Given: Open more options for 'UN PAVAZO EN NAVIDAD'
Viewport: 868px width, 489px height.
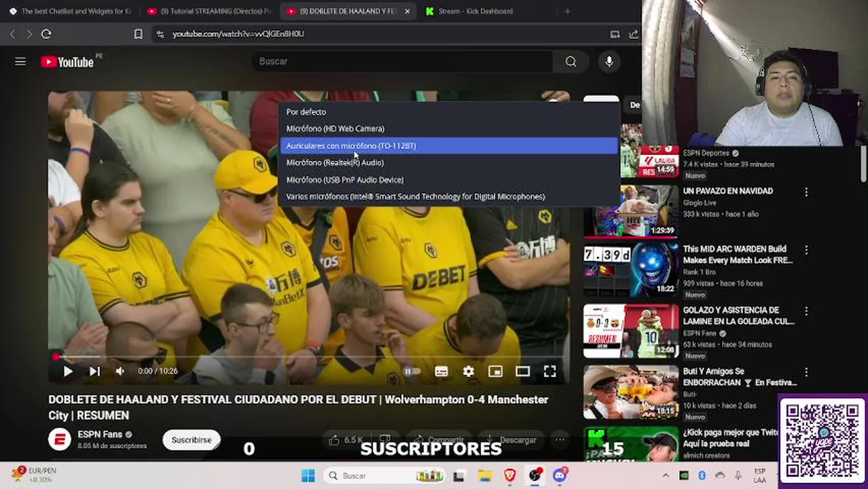Looking at the screenshot, I should click(806, 192).
